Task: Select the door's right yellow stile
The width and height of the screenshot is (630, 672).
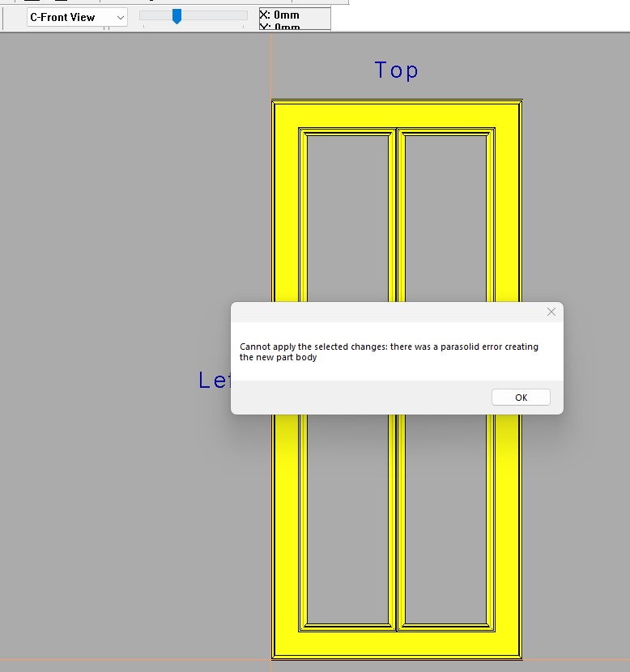Action: pos(508,243)
